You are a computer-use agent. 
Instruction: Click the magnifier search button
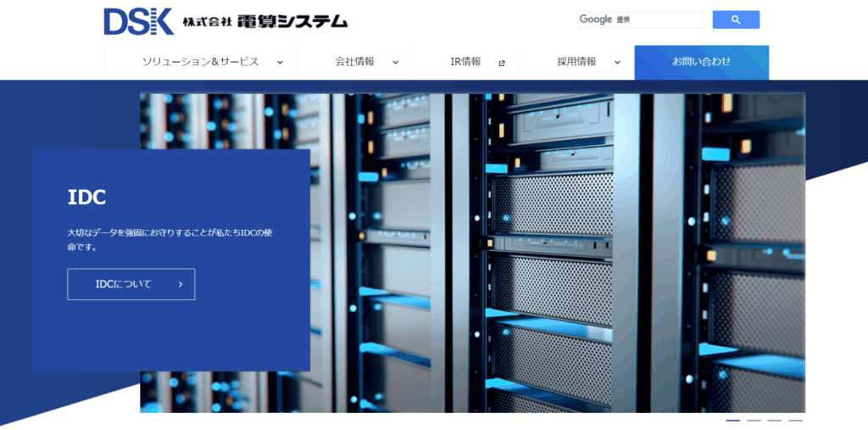pyautogui.click(x=735, y=20)
